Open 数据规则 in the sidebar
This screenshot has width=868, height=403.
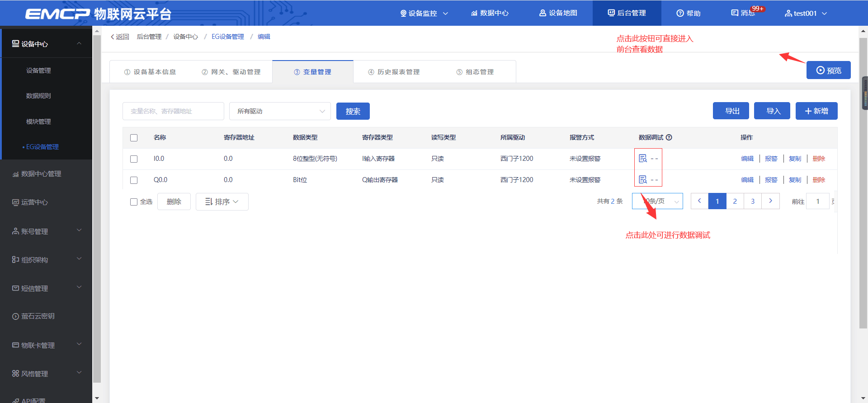pyautogui.click(x=38, y=96)
